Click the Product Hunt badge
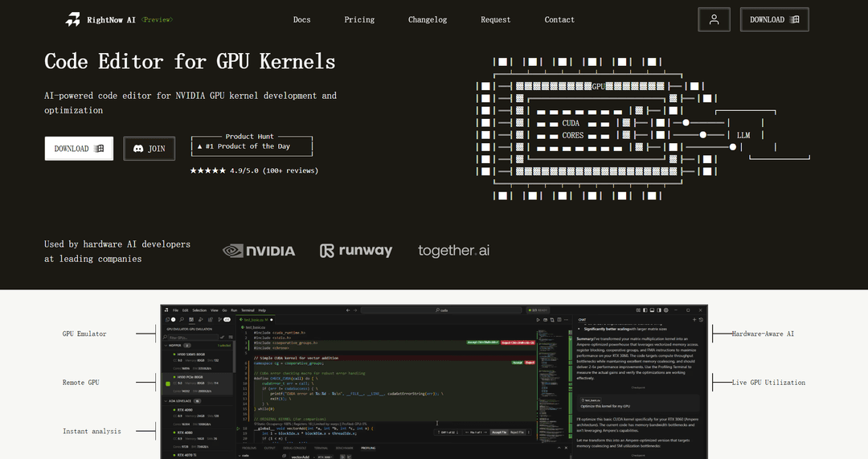This screenshot has width=868, height=459. point(252,145)
